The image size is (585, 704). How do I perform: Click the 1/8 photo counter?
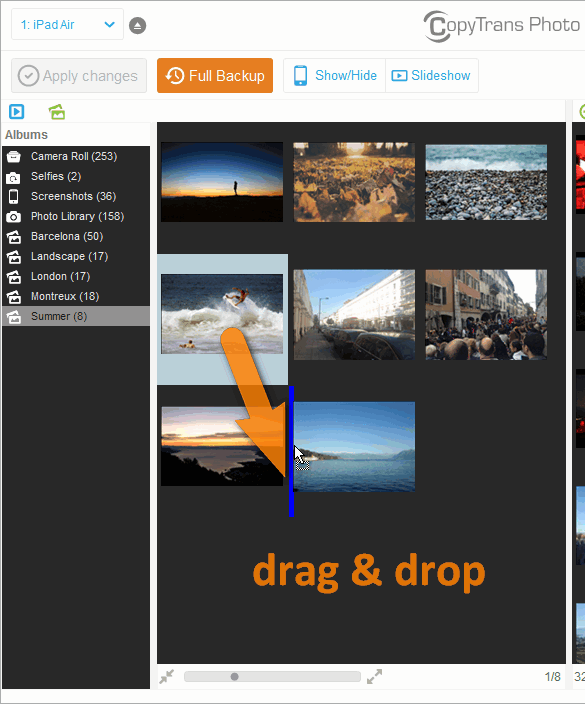coord(553,677)
